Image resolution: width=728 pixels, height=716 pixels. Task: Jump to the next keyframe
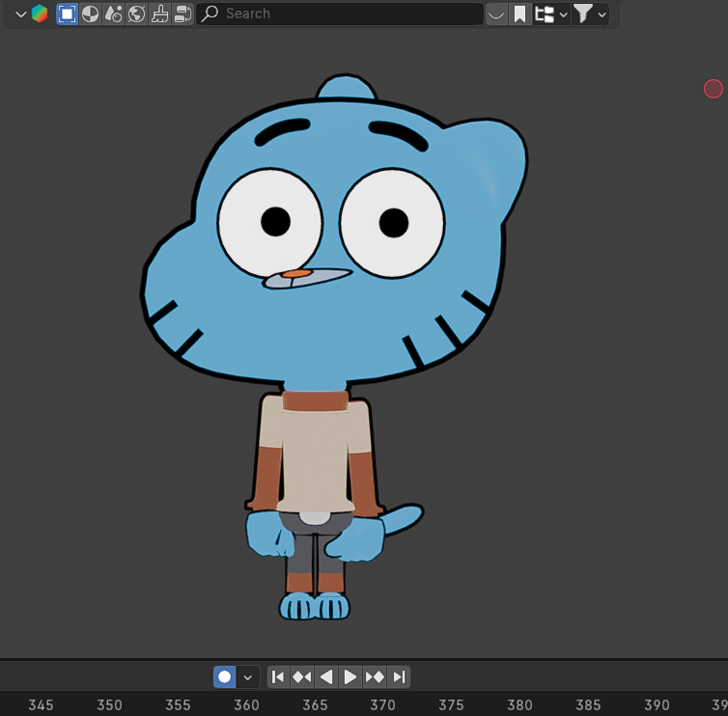pos(375,677)
